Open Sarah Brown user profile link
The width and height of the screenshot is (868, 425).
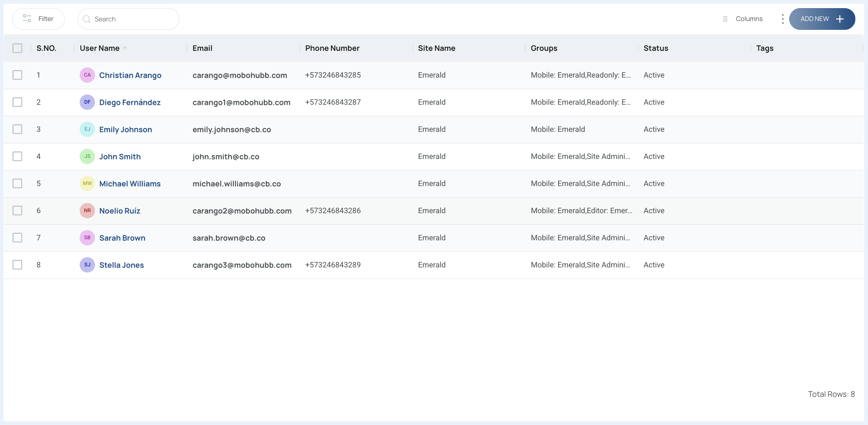[122, 238]
